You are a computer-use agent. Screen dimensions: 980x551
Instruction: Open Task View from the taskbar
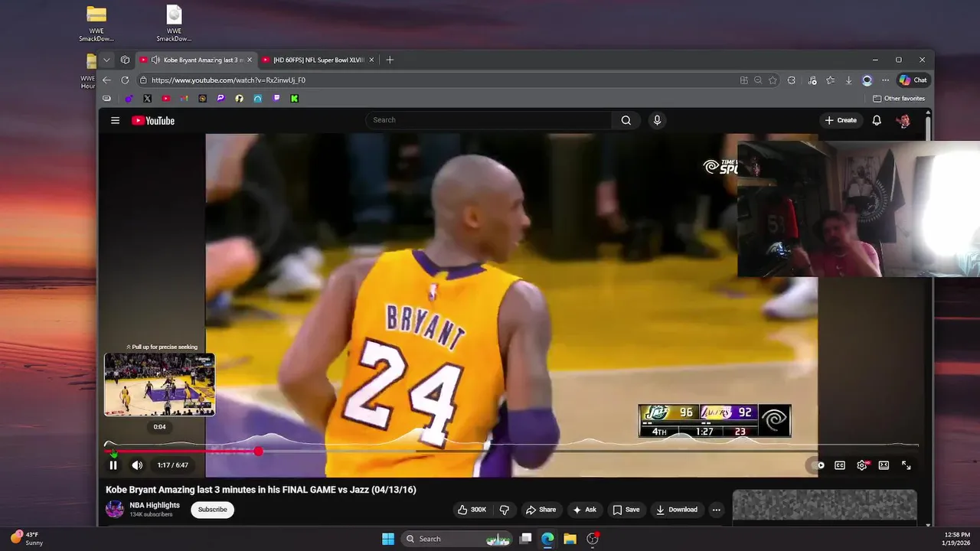[525, 539]
